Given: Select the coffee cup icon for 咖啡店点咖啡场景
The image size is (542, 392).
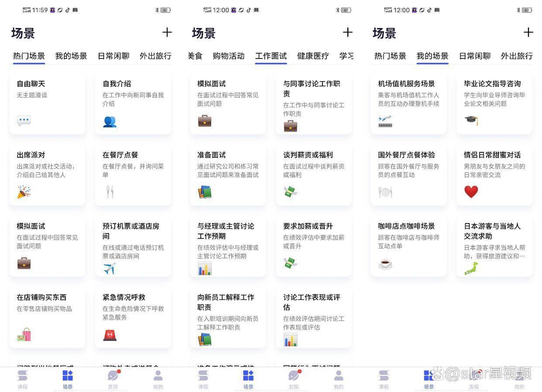Looking at the screenshot, I should (x=385, y=264).
